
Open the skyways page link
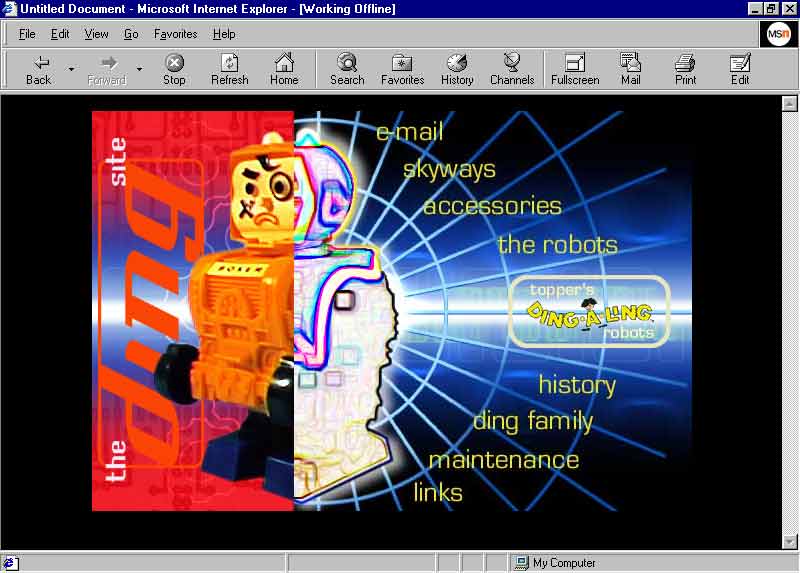coord(449,169)
